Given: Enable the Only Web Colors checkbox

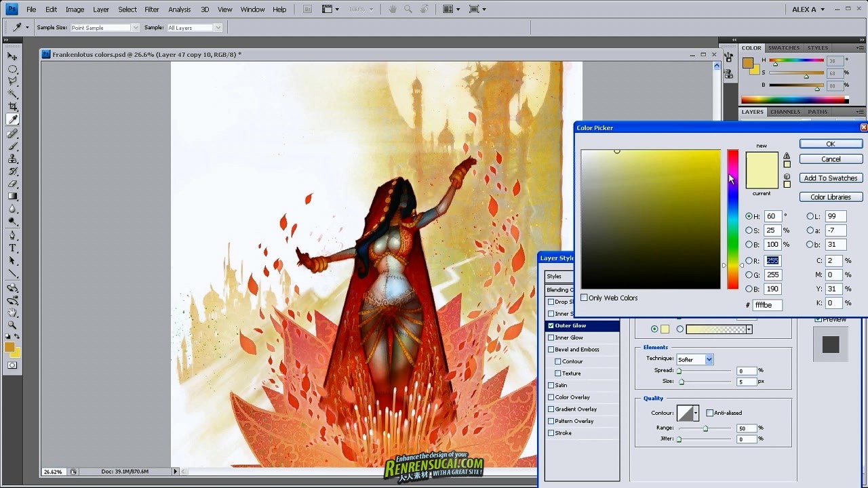Looking at the screenshot, I should click(584, 298).
